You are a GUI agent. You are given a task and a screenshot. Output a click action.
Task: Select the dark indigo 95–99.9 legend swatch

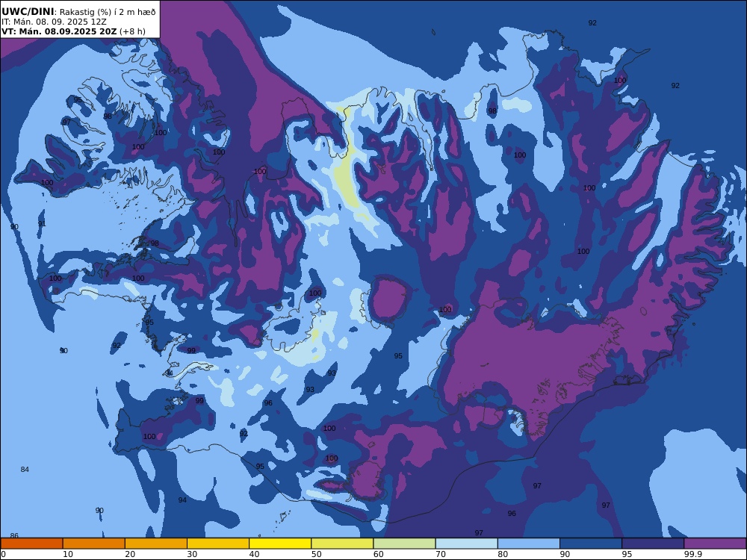coord(653,544)
